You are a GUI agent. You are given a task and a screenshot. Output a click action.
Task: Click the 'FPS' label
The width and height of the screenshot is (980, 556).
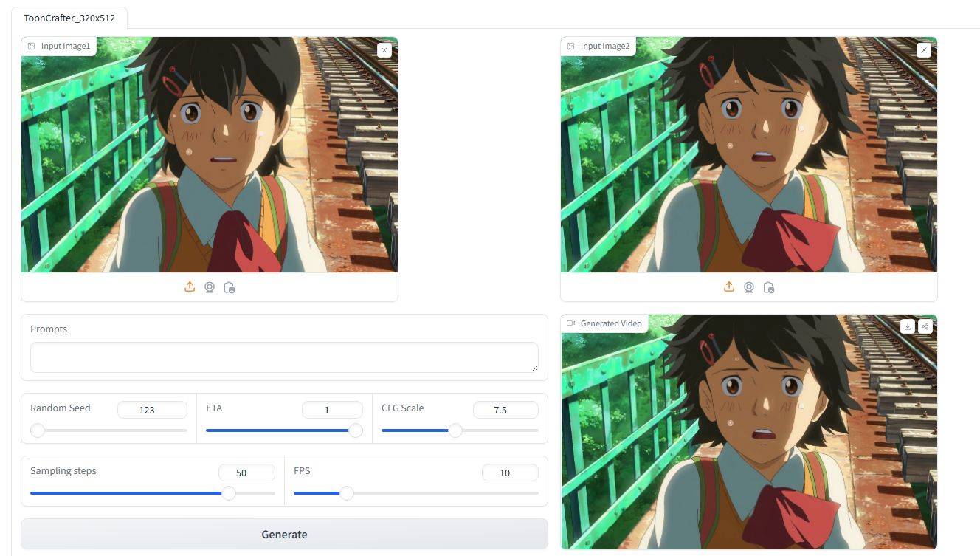coord(302,470)
